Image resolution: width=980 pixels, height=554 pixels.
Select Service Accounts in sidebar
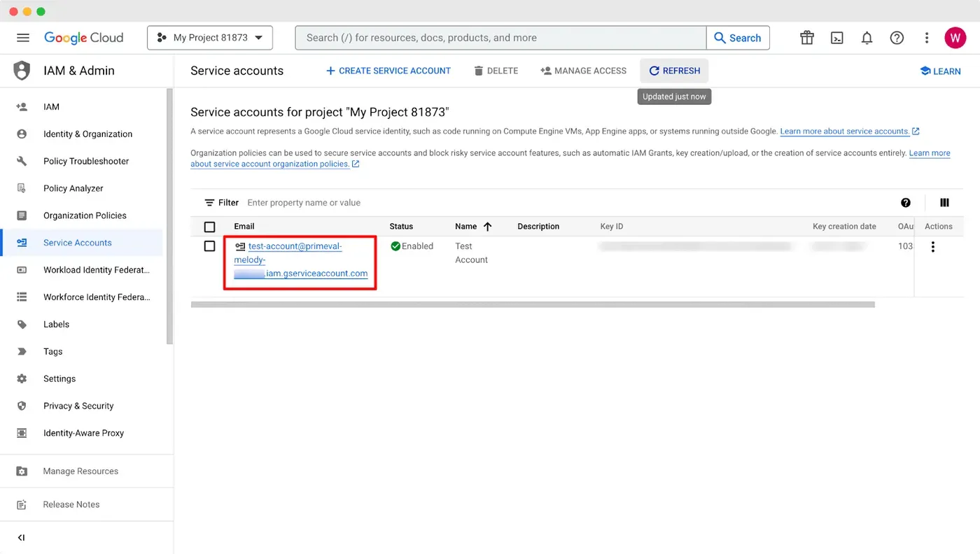tap(81, 243)
